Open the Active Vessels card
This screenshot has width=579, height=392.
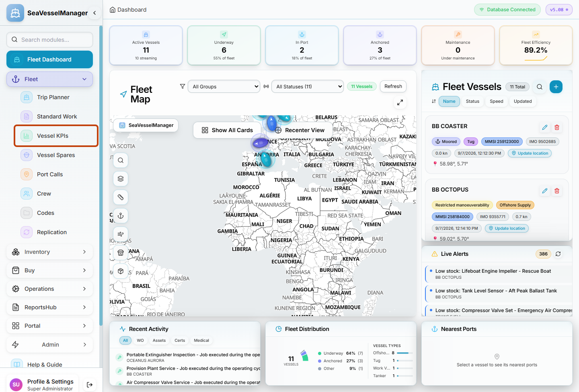146,45
